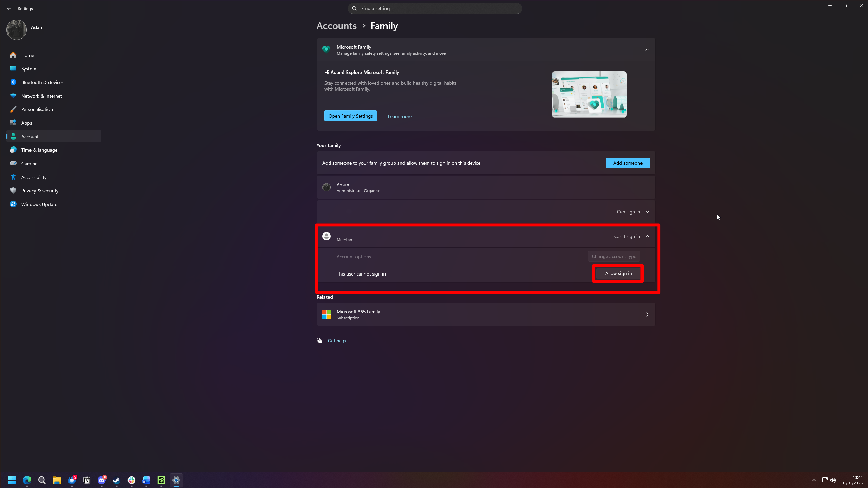Screen dimensions: 868x488
Task: Open Discord from the taskbar
Action: pyautogui.click(x=101, y=480)
